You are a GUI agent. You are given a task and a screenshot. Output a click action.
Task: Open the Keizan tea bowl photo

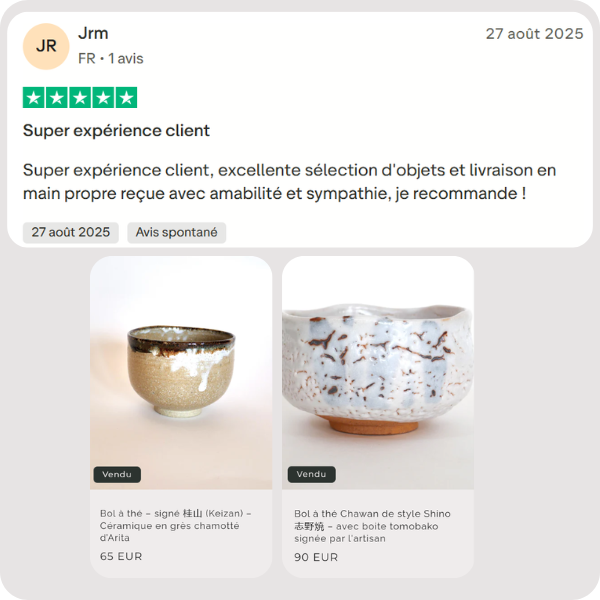tap(181, 373)
